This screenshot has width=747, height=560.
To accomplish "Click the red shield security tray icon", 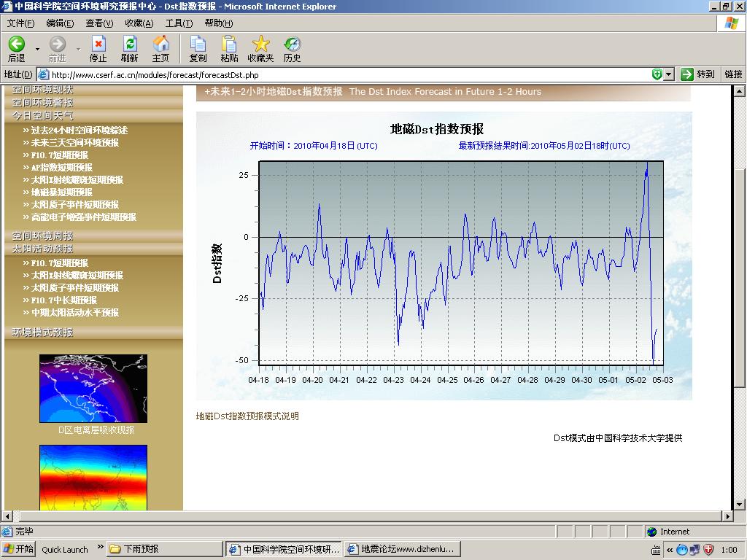I will (708, 550).
